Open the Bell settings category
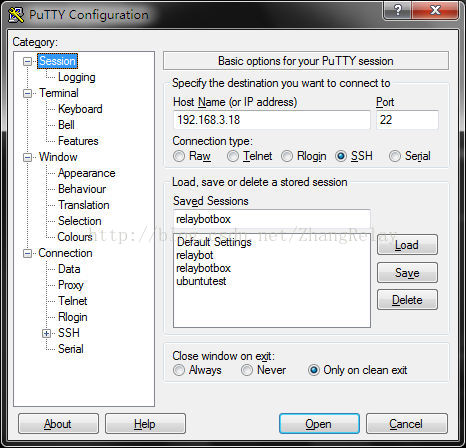The width and height of the screenshot is (466, 448). coord(66,125)
